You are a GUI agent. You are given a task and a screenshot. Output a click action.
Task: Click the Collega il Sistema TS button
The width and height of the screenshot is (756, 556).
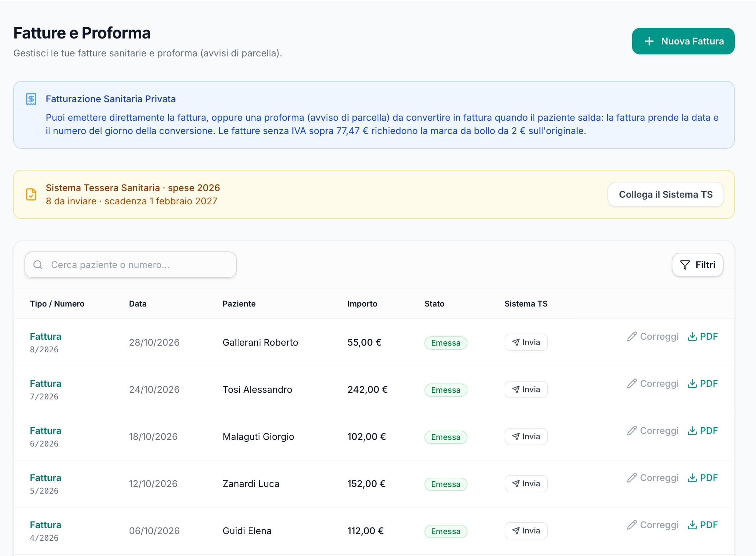[x=665, y=194]
